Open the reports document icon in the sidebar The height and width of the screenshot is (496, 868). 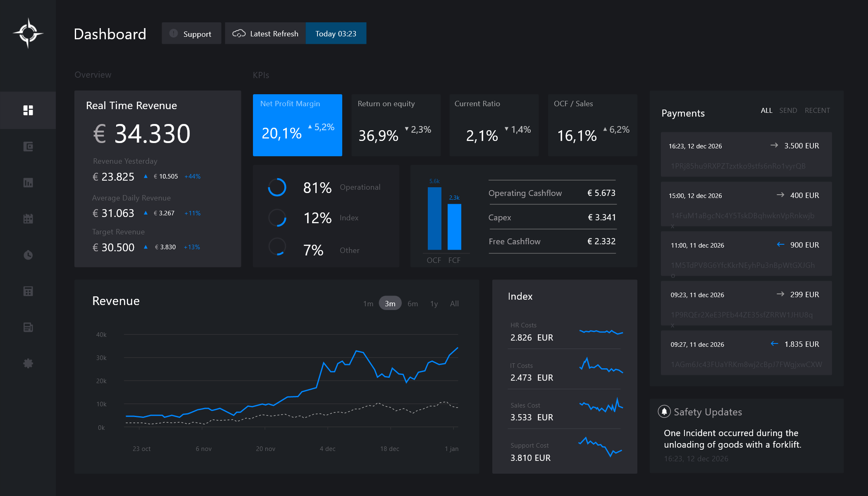[x=28, y=327]
